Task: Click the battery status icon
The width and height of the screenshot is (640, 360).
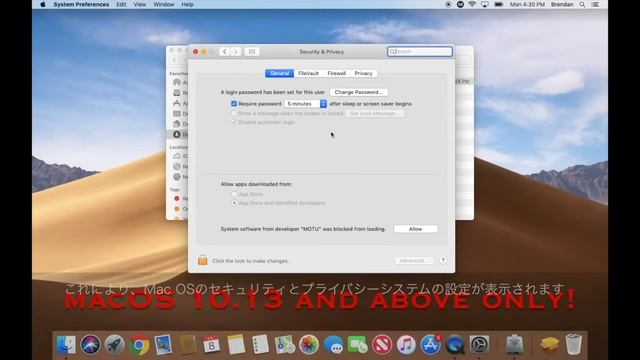Action: [499, 4]
